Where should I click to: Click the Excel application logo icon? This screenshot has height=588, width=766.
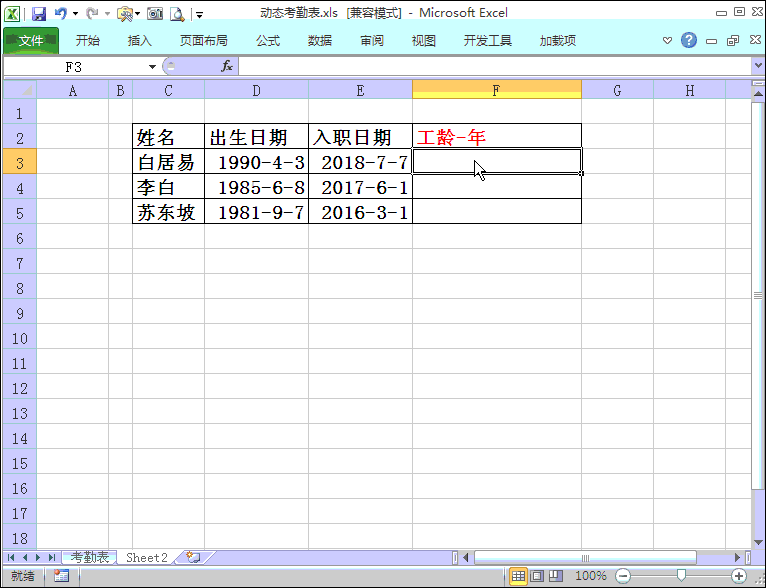(x=12, y=13)
